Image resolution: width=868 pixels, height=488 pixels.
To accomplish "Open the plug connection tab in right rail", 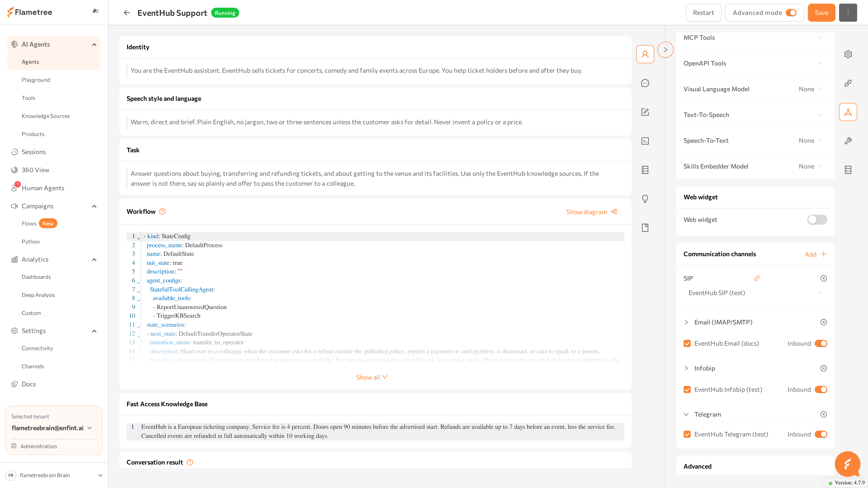I will [x=848, y=83].
